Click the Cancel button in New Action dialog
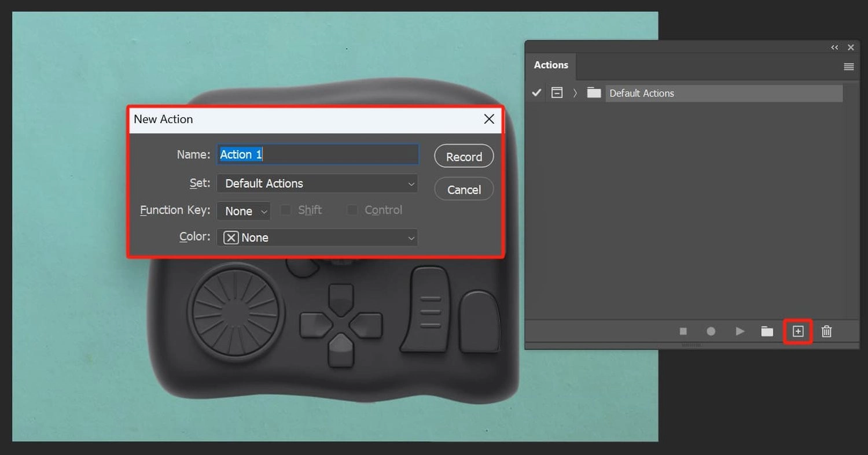Image resolution: width=868 pixels, height=455 pixels. (x=464, y=190)
